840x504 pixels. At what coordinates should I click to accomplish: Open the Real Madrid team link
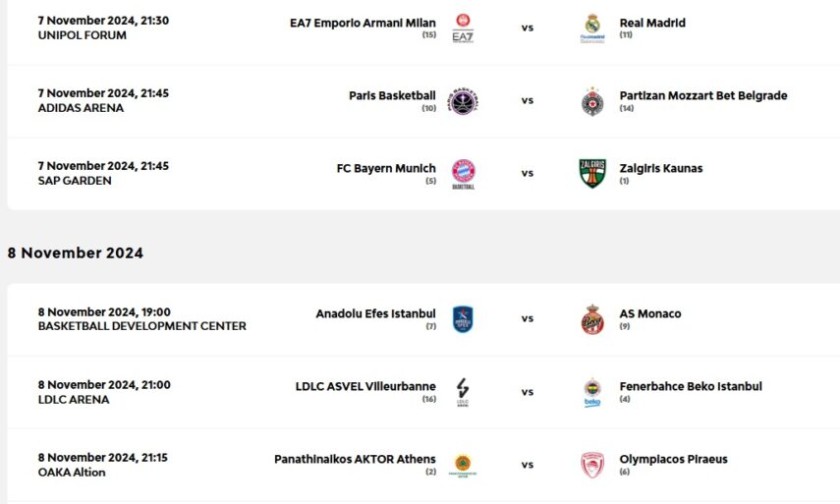coord(652,23)
